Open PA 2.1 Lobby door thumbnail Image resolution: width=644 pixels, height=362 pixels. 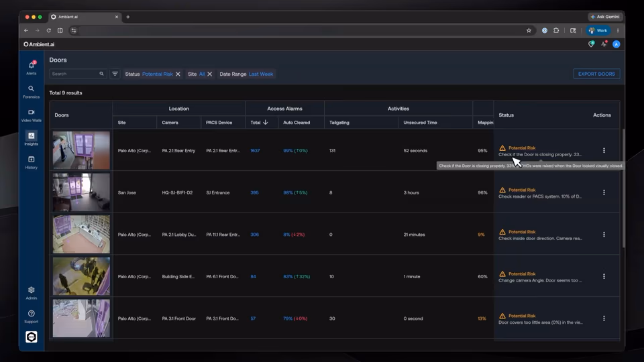coord(81,234)
